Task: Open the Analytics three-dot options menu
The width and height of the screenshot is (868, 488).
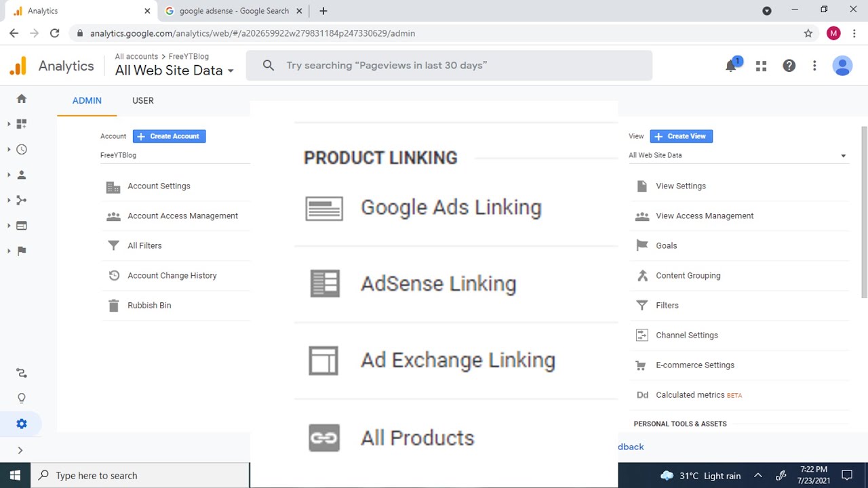Action: point(814,66)
